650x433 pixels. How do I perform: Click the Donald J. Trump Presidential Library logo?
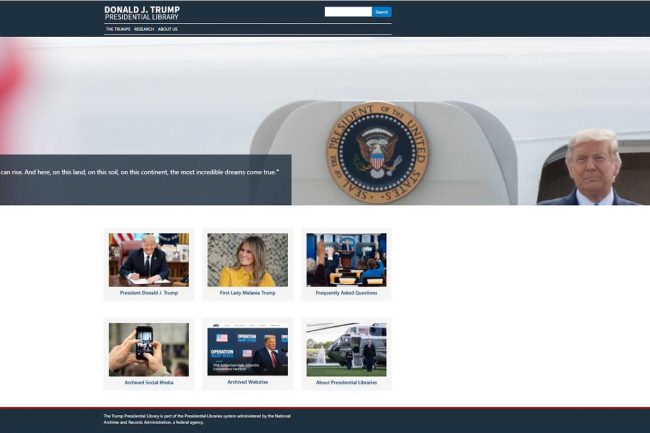point(142,13)
